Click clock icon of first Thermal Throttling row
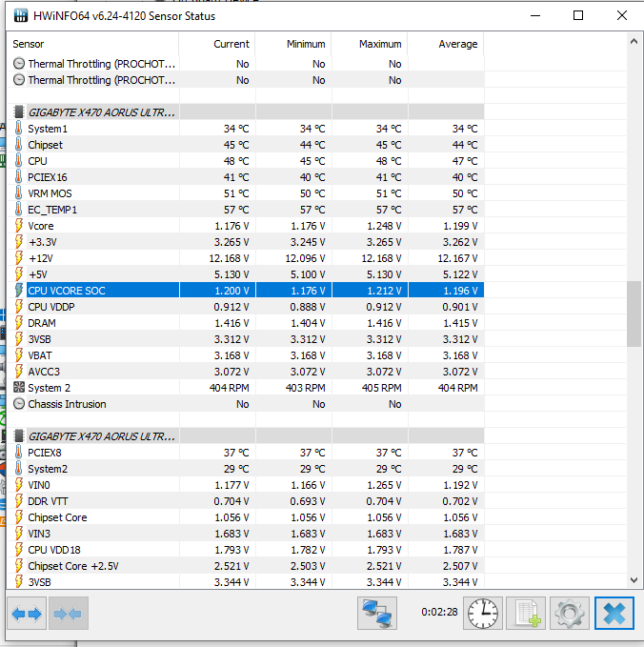 (x=19, y=64)
